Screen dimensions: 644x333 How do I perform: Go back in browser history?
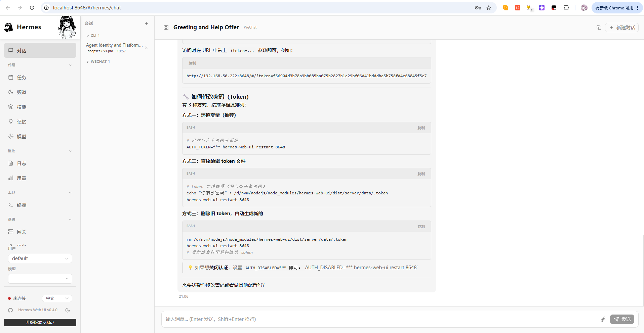click(8, 8)
